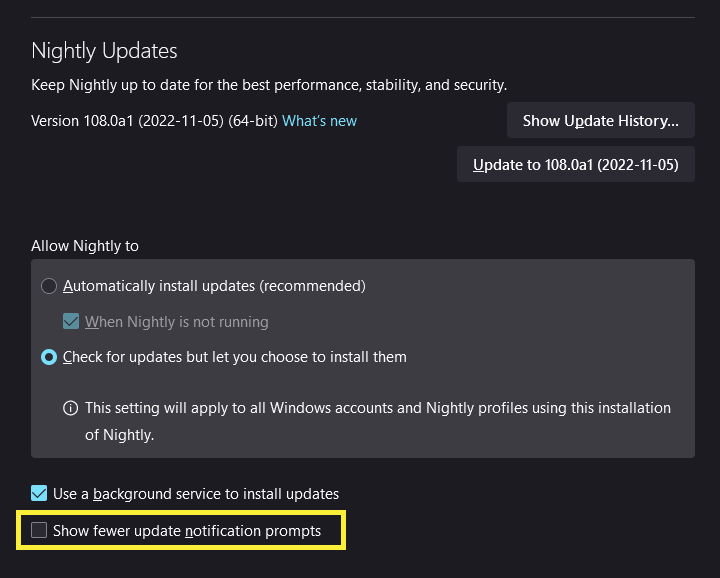The width and height of the screenshot is (720, 578).
Task: Click the 'Check for updates but let you choose' label
Action: pyautogui.click(x=234, y=357)
